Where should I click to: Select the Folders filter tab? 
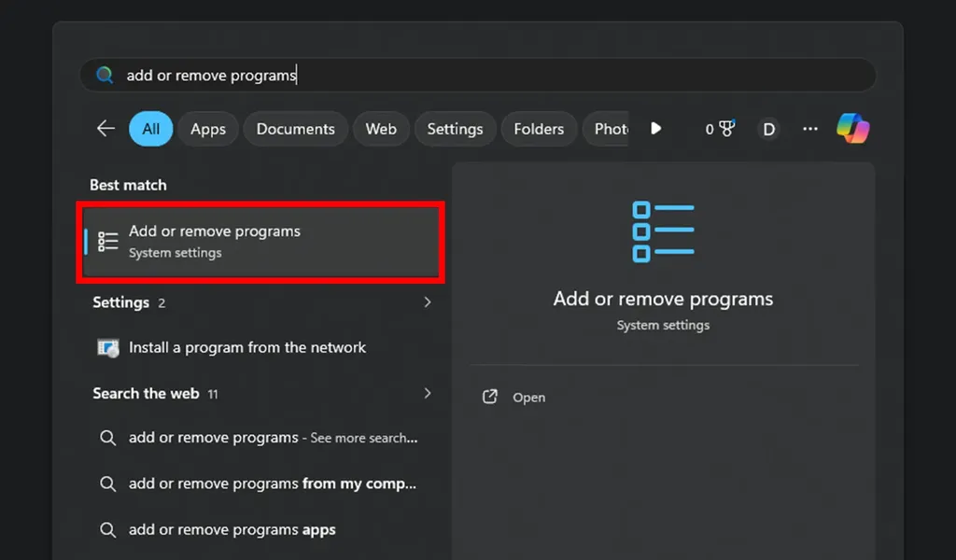tap(539, 129)
